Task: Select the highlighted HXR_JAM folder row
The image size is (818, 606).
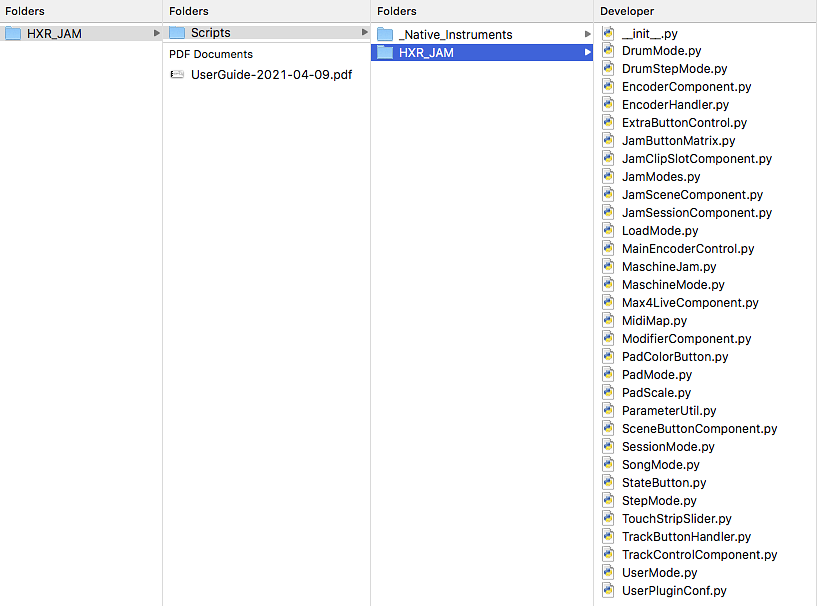Action: pyautogui.click(x=482, y=52)
